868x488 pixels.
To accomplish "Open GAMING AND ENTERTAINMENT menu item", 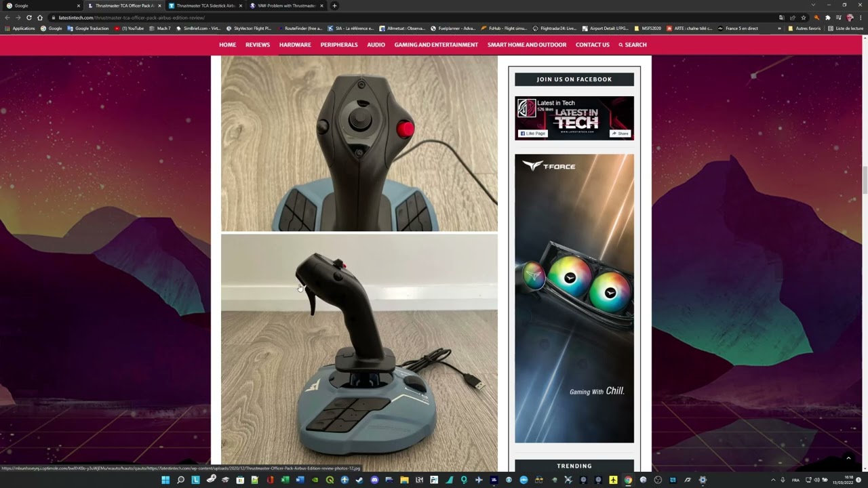I will tap(436, 45).
